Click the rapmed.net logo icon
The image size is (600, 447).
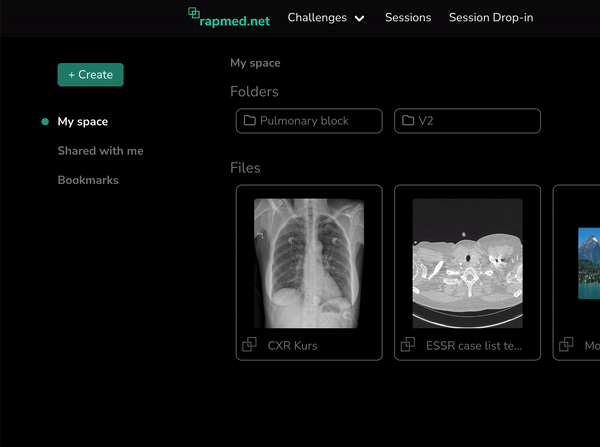point(194,14)
